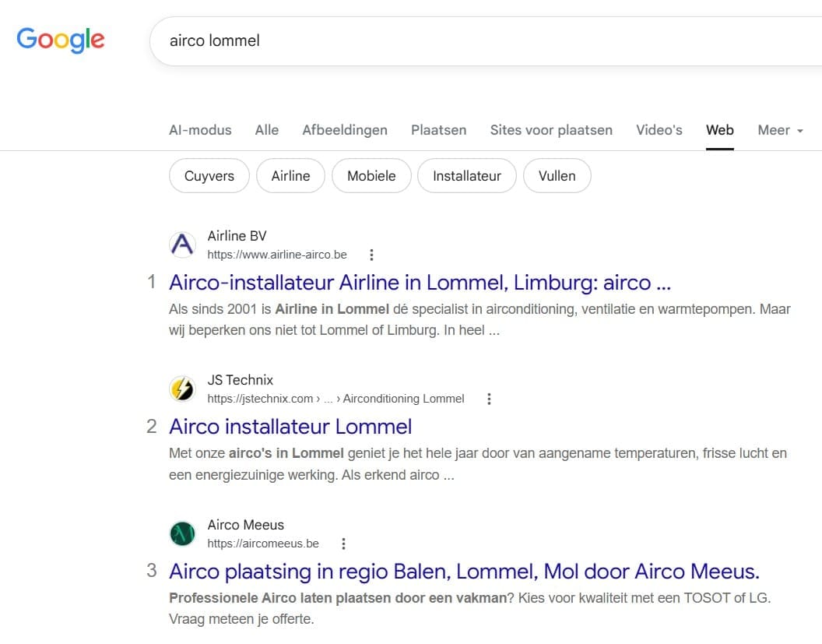Image resolution: width=822 pixels, height=644 pixels.
Task: Click the Airline BV favicon icon
Action: coord(182,245)
